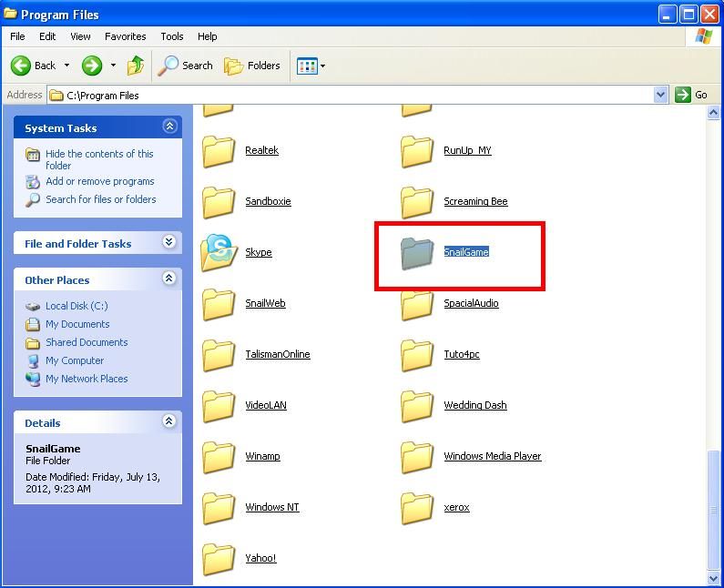Collapse the Other Places panel

pyautogui.click(x=169, y=278)
